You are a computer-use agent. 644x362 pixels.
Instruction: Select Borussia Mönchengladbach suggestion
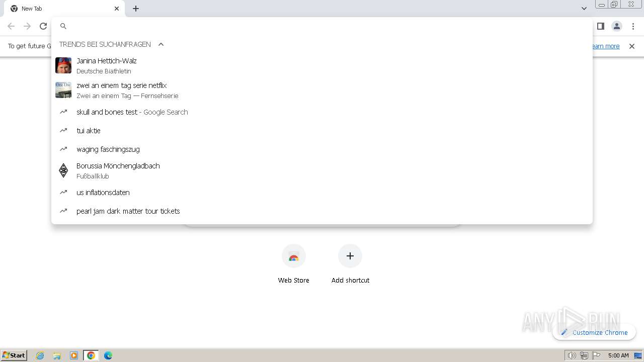[x=322, y=171]
